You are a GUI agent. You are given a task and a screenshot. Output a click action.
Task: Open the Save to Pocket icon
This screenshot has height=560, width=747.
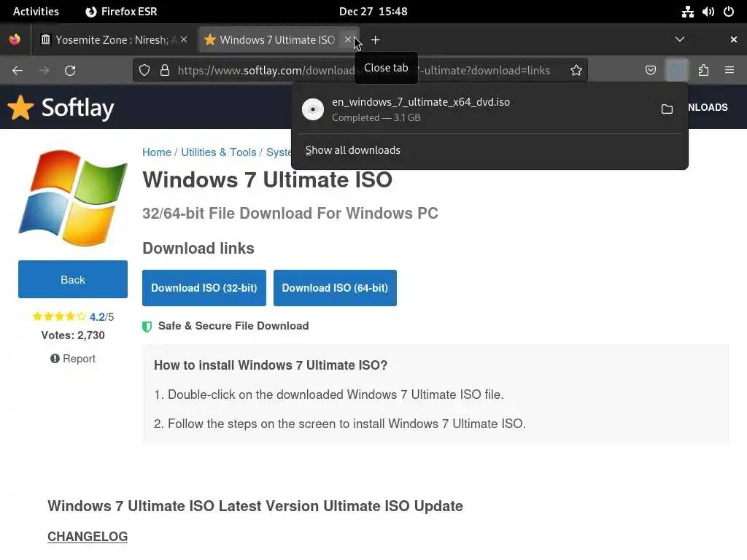[650, 71]
